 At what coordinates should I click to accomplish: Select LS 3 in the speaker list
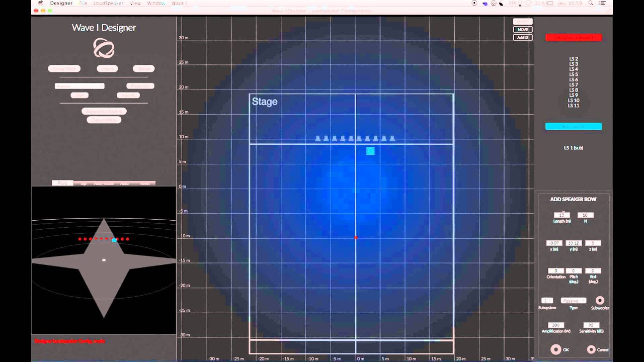click(574, 64)
